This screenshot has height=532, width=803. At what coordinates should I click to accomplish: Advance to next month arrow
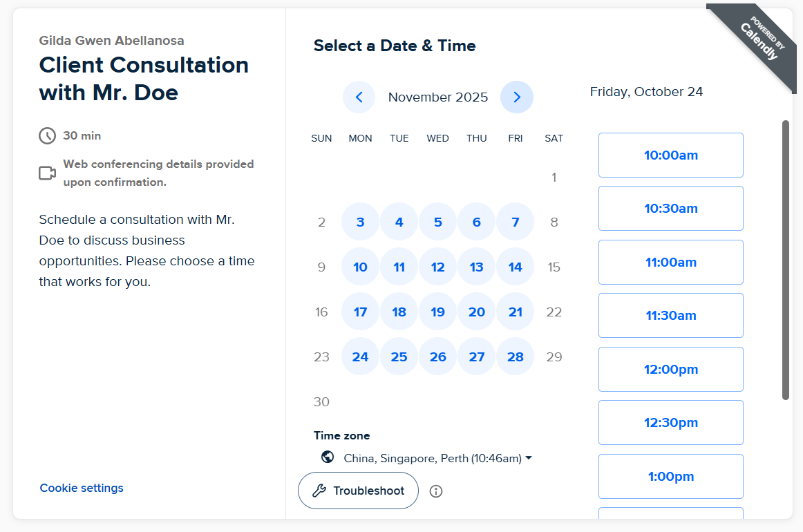pyautogui.click(x=517, y=97)
